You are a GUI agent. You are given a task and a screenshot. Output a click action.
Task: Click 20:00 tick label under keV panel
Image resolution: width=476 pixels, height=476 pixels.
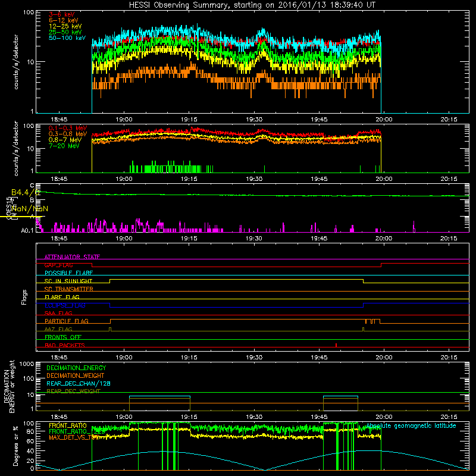384,120
